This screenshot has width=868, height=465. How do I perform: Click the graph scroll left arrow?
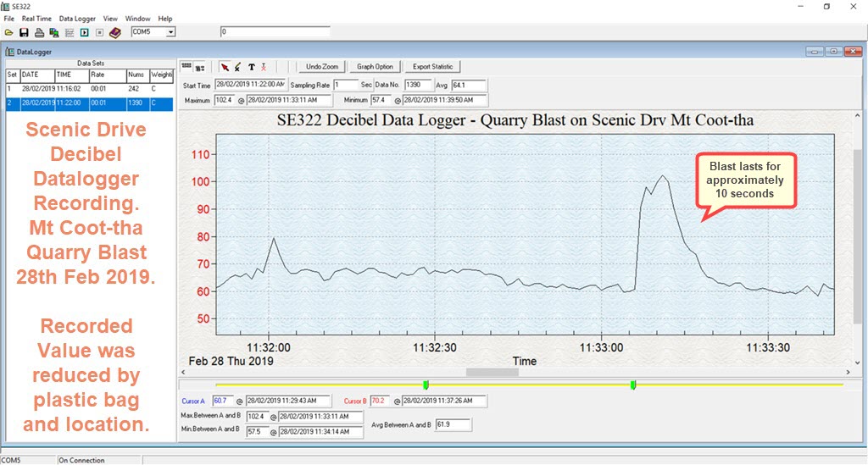coord(183,372)
